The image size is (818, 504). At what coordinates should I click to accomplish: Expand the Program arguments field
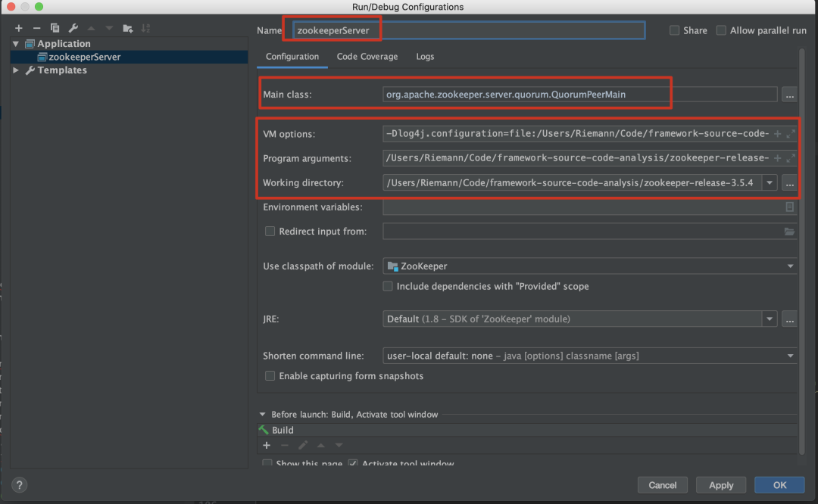790,158
